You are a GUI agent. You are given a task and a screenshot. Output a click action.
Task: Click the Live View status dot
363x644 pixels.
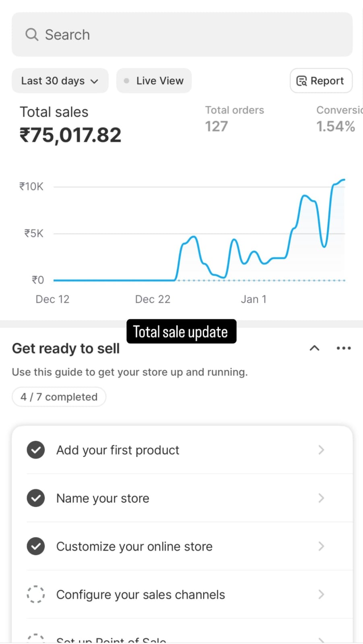(126, 81)
